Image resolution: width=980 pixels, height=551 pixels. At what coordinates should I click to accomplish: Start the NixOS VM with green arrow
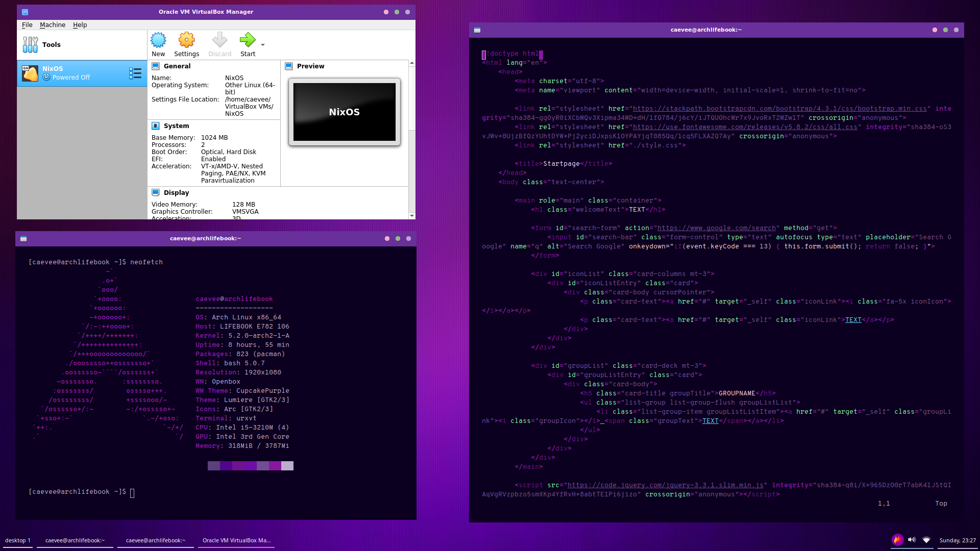(x=248, y=40)
